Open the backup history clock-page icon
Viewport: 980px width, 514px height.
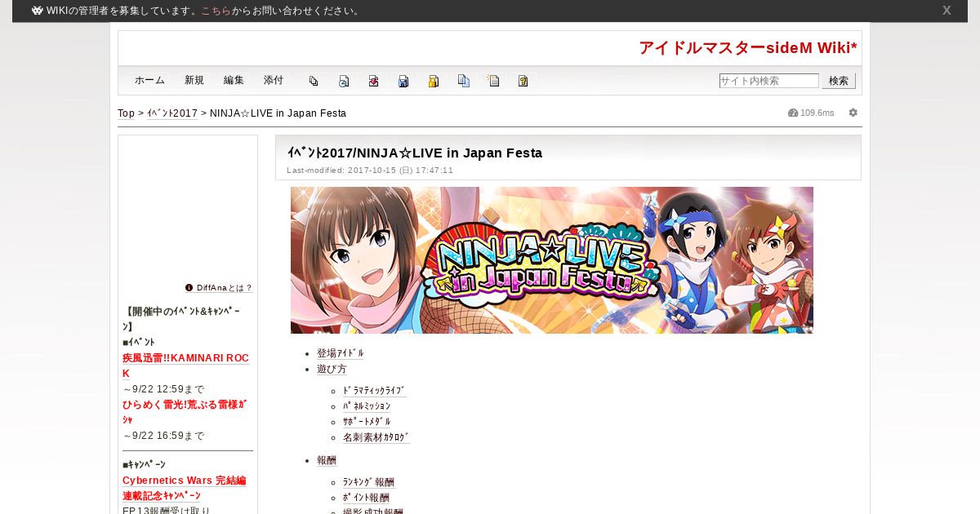click(x=344, y=81)
